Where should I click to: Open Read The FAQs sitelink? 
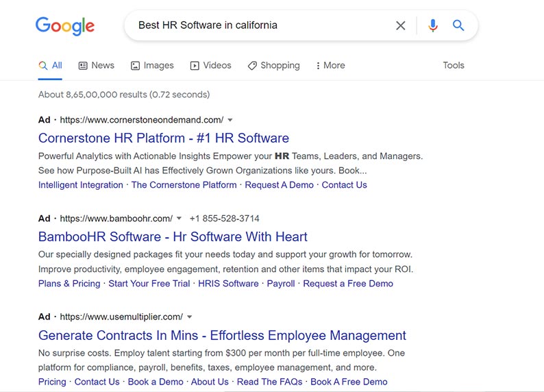point(269,382)
